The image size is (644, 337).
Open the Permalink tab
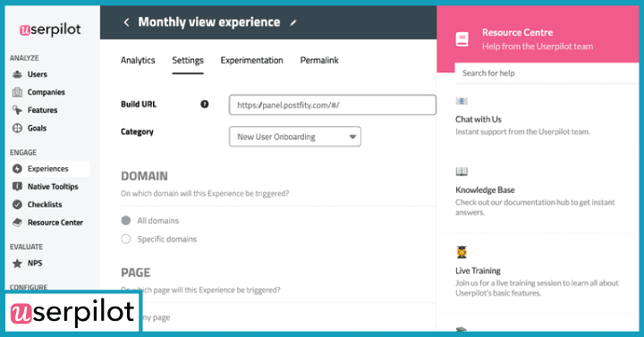(319, 61)
